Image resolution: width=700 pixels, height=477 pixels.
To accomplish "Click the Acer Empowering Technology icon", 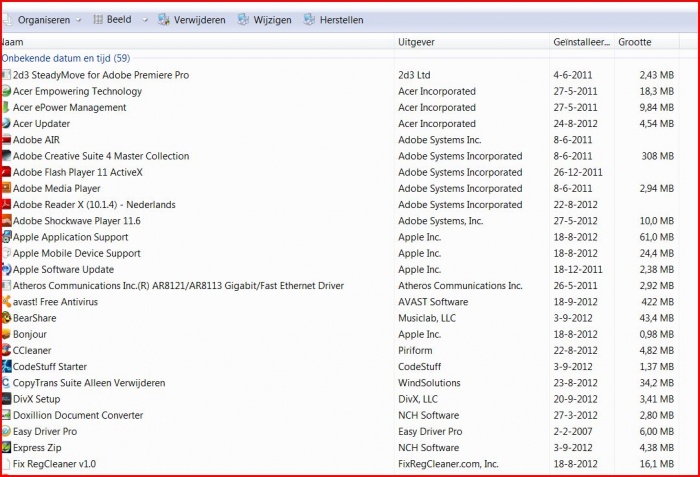I will click(x=6, y=91).
